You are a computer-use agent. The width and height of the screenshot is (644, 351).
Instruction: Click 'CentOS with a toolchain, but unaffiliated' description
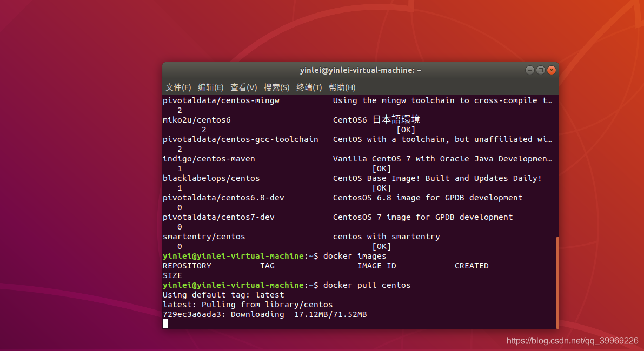pos(443,139)
